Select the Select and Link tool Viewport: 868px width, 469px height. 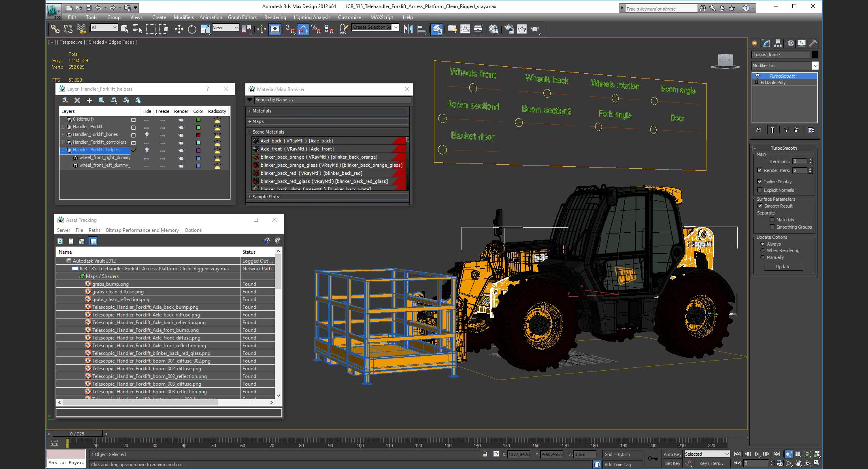(x=55, y=29)
